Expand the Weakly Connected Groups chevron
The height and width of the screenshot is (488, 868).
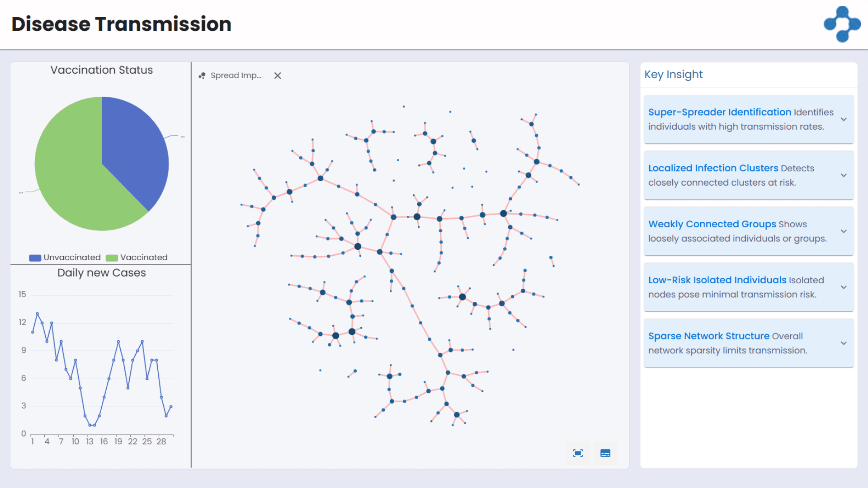point(844,231)
